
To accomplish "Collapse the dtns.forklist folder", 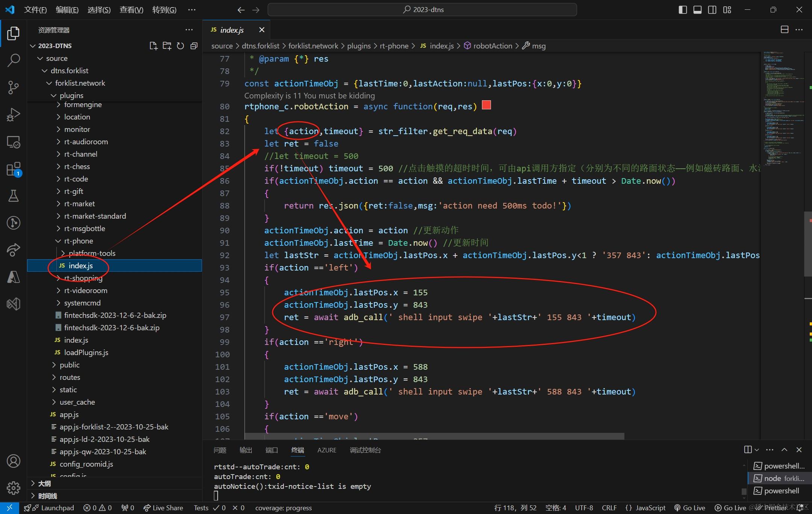I will coord(115,71).
